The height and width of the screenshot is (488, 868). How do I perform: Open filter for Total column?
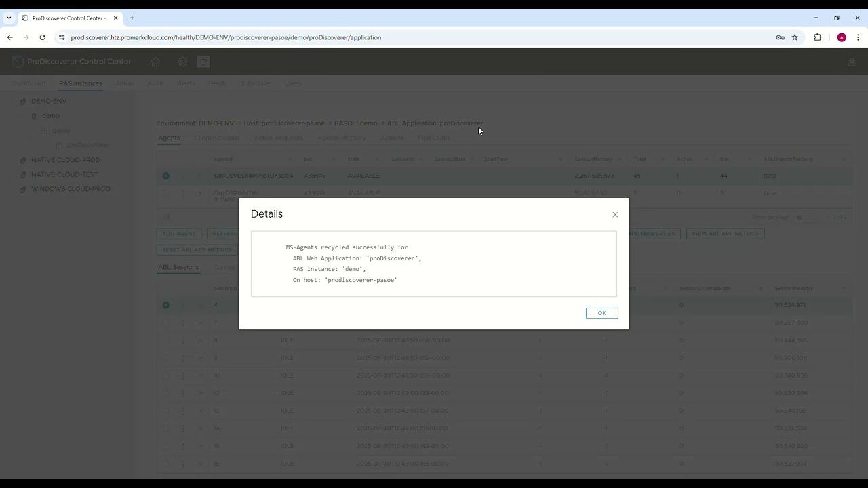coord(663,159)
